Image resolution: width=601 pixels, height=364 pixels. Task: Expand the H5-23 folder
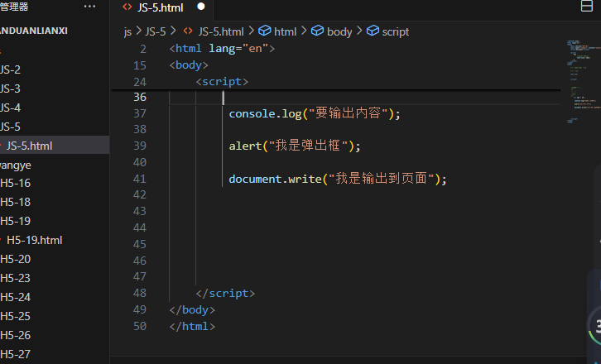(x=15, y=278)
